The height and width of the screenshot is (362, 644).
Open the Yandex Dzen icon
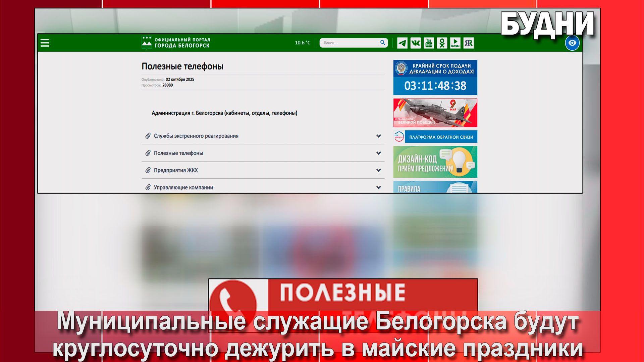point(469,43)
